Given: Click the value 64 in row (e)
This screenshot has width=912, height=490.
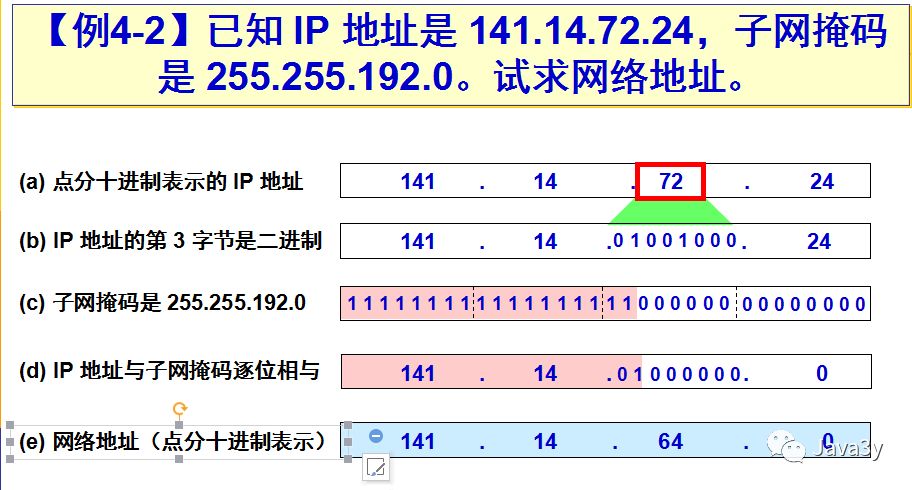Looking at the screenshot, I should (671, 441).
